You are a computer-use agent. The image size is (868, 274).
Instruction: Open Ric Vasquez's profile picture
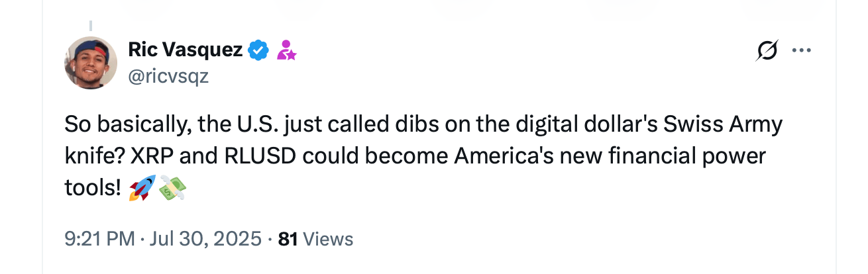pyautogui.click(x=90, y=63)
